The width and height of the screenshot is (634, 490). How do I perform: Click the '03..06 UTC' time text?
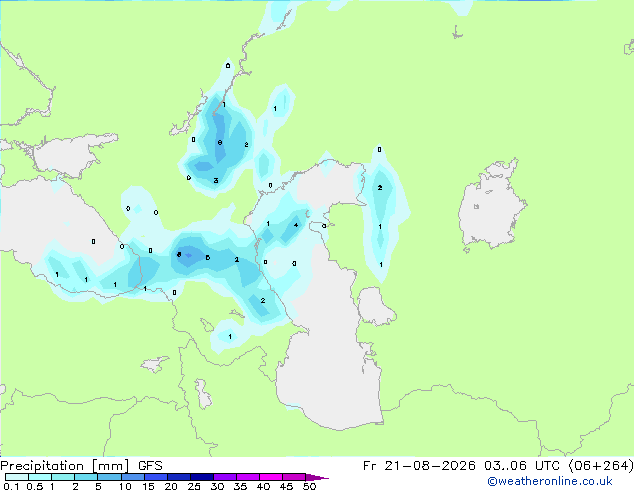click(522, 466)
